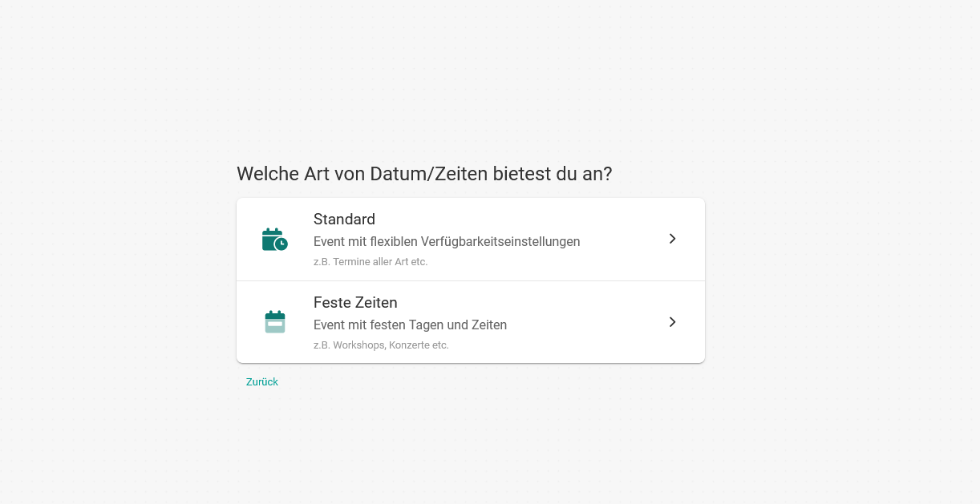Click the hint 'z.B. Termine aller Art etc.'
Viewport: 980px width, 504px height.
371,262
